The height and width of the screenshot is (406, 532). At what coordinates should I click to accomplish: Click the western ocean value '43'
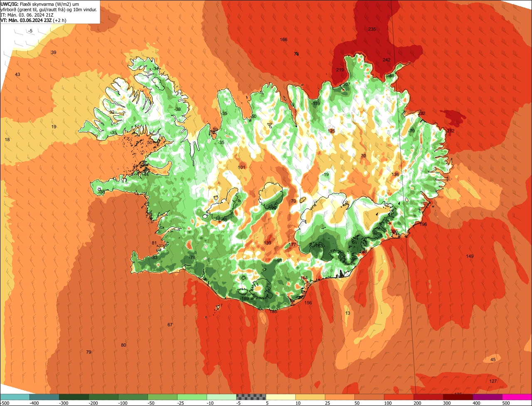tap(17, 74)
